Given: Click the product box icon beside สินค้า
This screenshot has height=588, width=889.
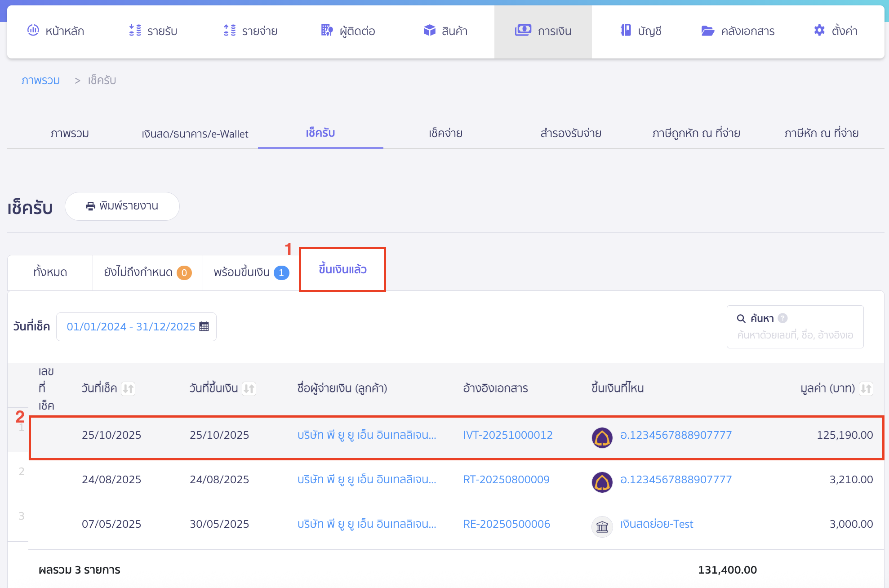Looking at the screenshot, I should (x=429, y=31).
